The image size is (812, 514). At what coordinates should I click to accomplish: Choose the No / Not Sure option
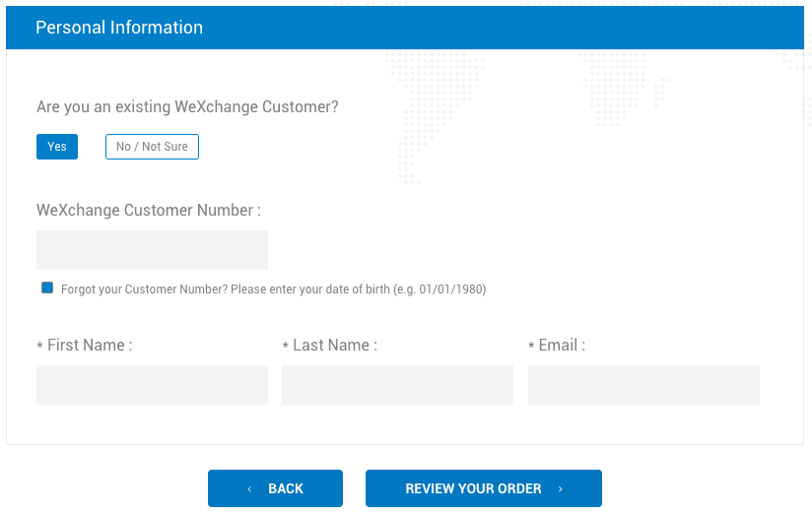(x=152, y=147)
